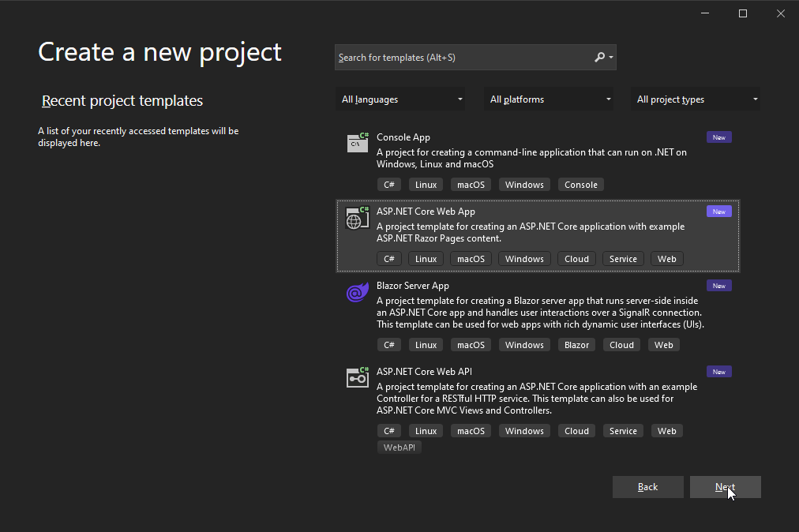Click the Service tag under ASP.NET Core Web API
The image size is (799, 532).
(x=623, y=431)
